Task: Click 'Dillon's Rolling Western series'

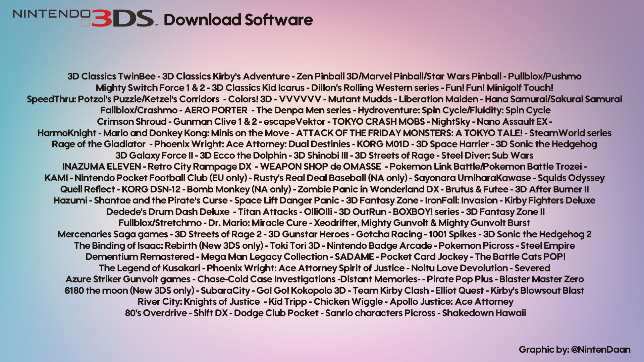Action: 375,88
